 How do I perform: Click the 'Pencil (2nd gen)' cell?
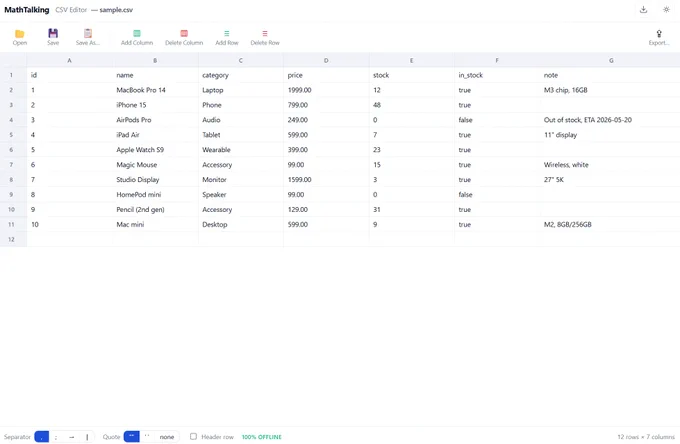[155, 210]
